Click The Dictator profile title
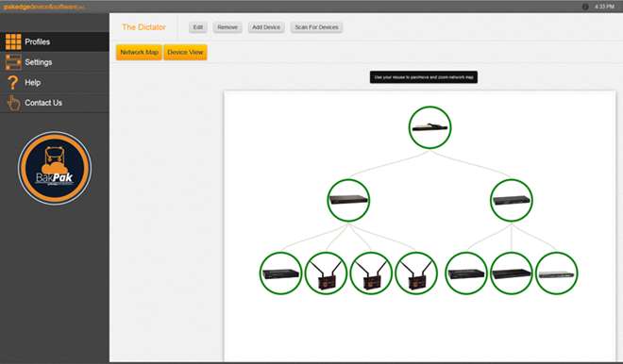The image size is (623, 364). click(143, 27)
